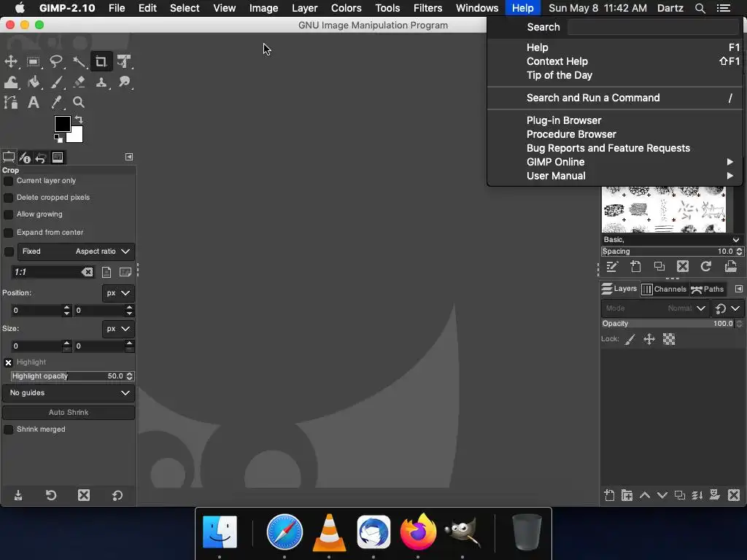This screenshot has width=747, height=560.
Task: Select the Crop tool
Action: (x=101, y=61)
